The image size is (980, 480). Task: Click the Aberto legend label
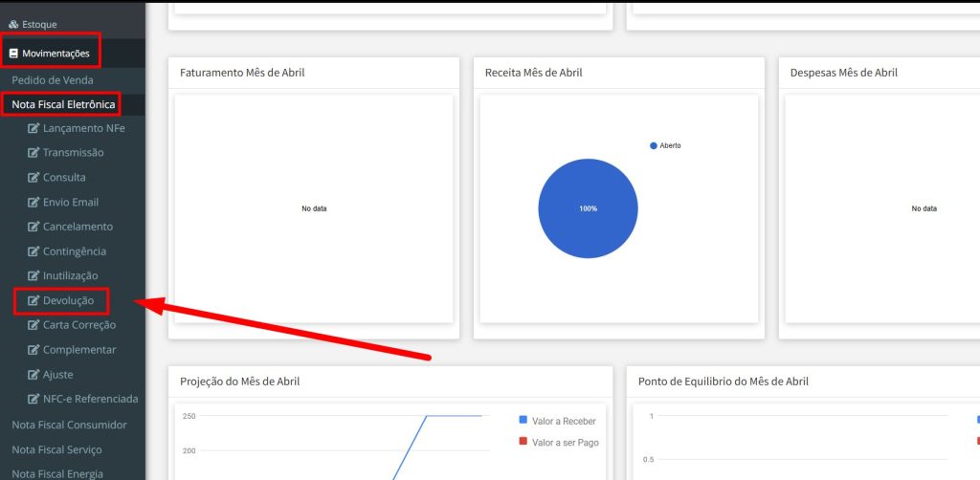670,145
